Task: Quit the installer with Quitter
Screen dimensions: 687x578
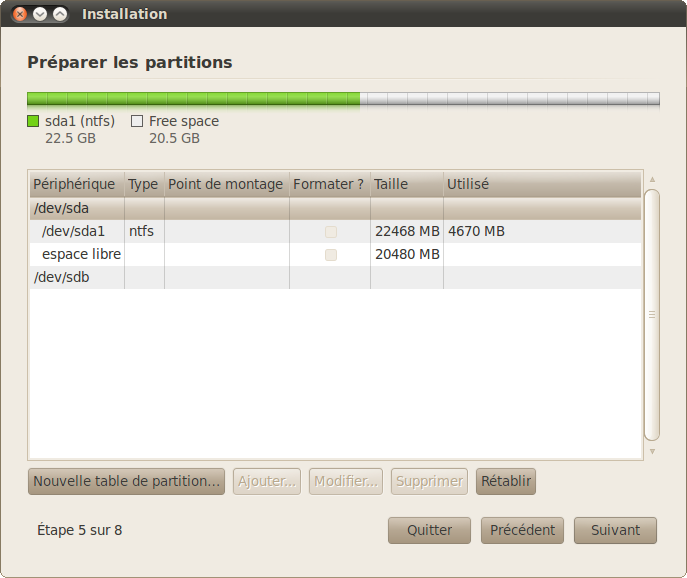Action: pyautogui.click(x=429, y=530)
